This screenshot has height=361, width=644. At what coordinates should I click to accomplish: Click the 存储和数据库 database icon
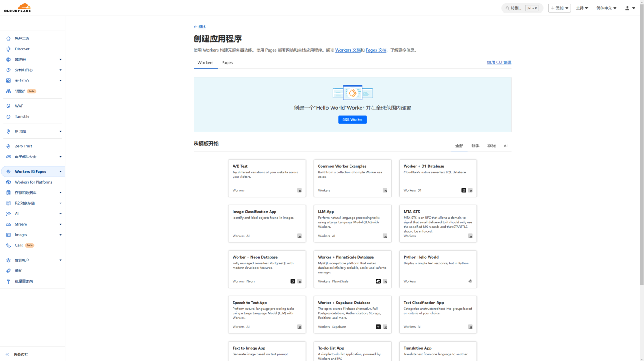(8, 192)
